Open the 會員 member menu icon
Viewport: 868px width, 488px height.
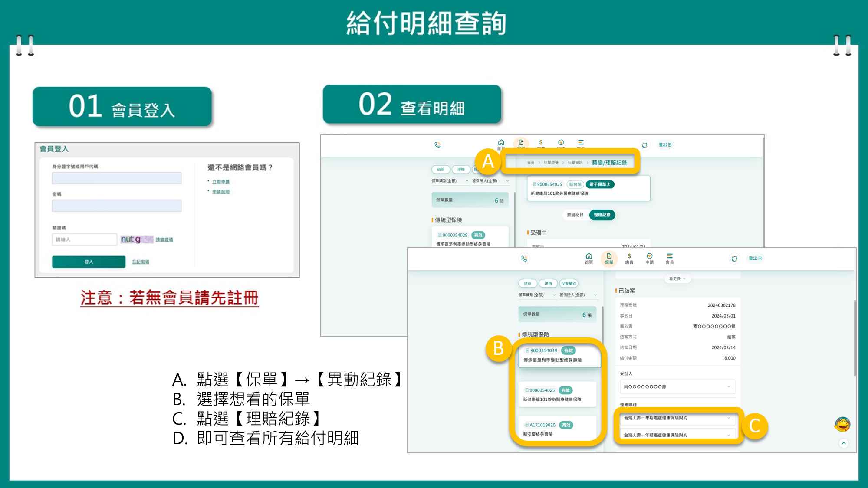(x=670, y=259)
